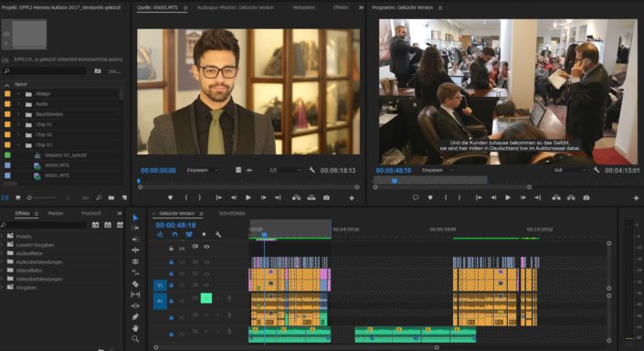Click Extract button in the Program monitor
This screenshot has height=351, width=644.
[571, 197]
